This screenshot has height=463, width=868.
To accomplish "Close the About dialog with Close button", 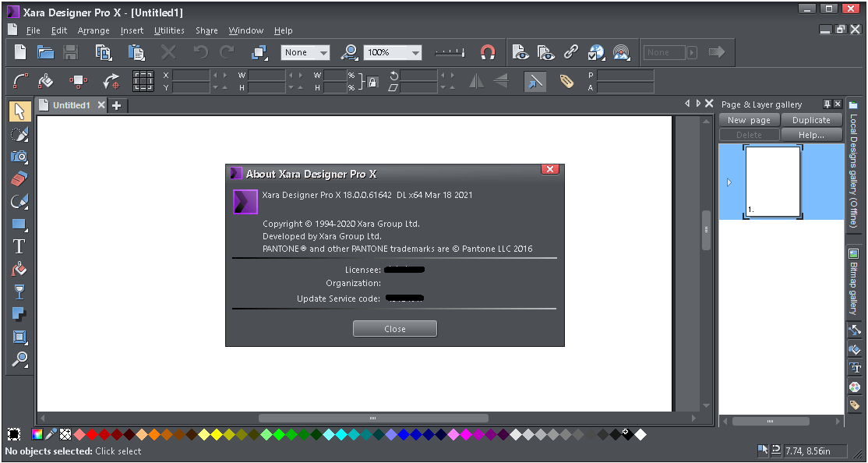I will click(395, 328).
